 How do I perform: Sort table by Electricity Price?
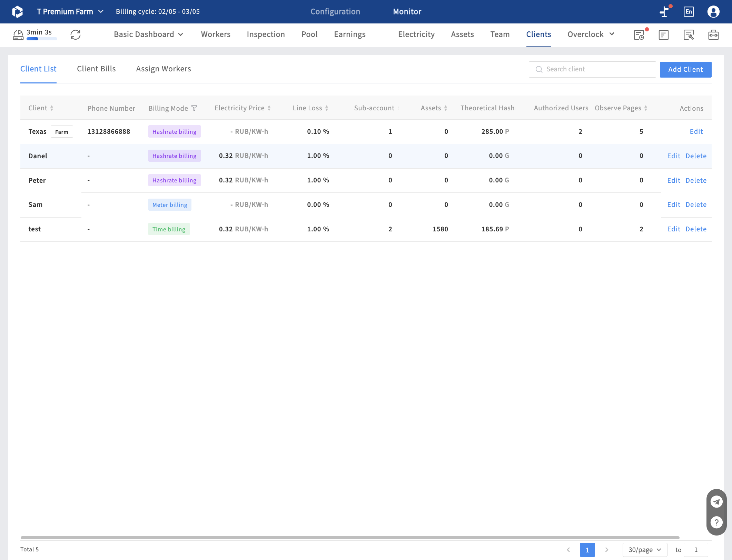pyautogui.click(x=269, y=108)
